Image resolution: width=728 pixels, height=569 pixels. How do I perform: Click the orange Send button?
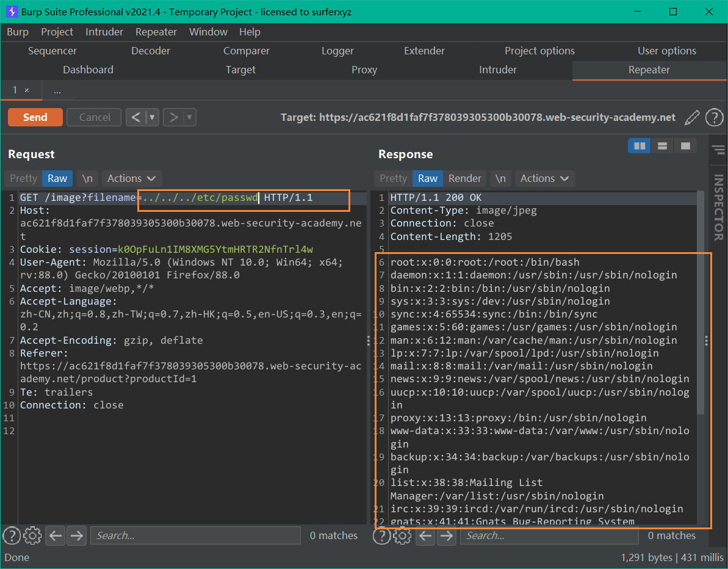click(x=35, y=117)
